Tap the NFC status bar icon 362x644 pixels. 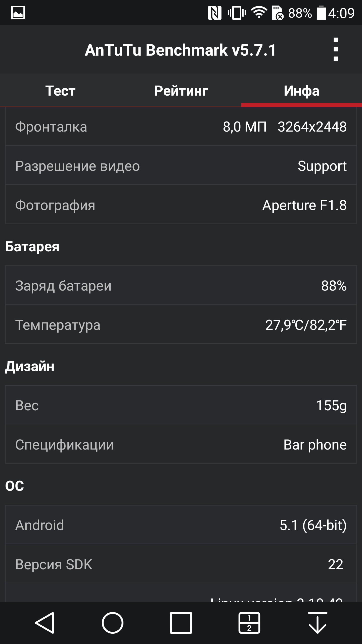point(214,13)
